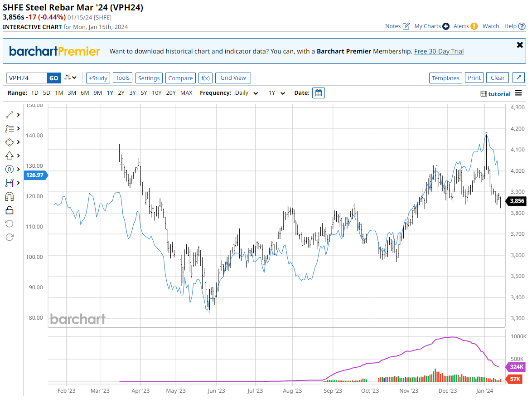Open the hamburger menu beside tutorial
This screenshot has height=404, width=532.
tap(518, 93)
